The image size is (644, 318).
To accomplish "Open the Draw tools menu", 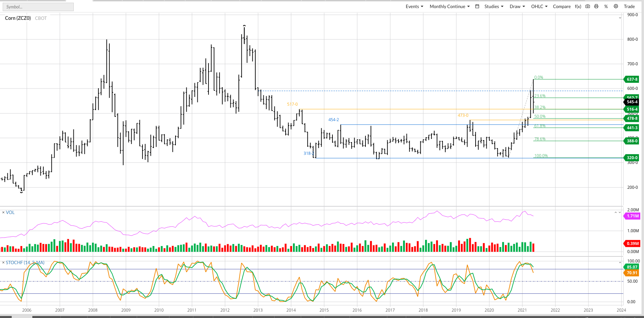I will [517, 6].
